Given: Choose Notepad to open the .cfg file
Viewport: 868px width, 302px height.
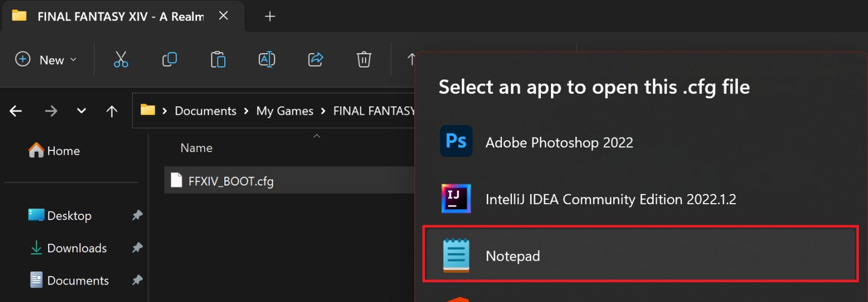Looking at the screenshot, I should (641, 255).
